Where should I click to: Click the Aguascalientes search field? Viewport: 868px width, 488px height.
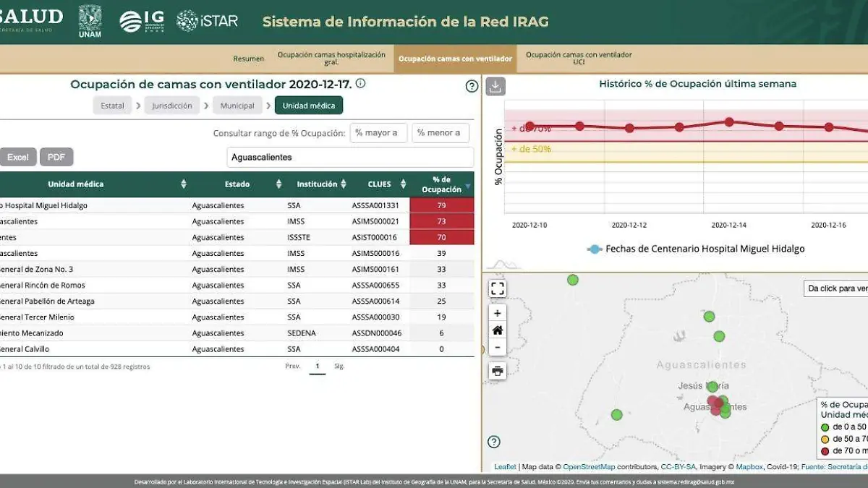350,157
